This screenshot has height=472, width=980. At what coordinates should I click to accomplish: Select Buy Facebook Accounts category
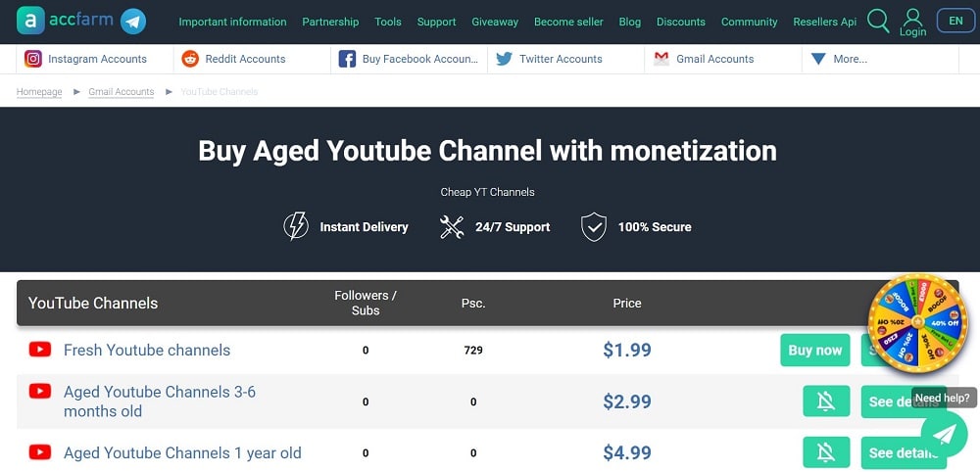coord(420,59)
